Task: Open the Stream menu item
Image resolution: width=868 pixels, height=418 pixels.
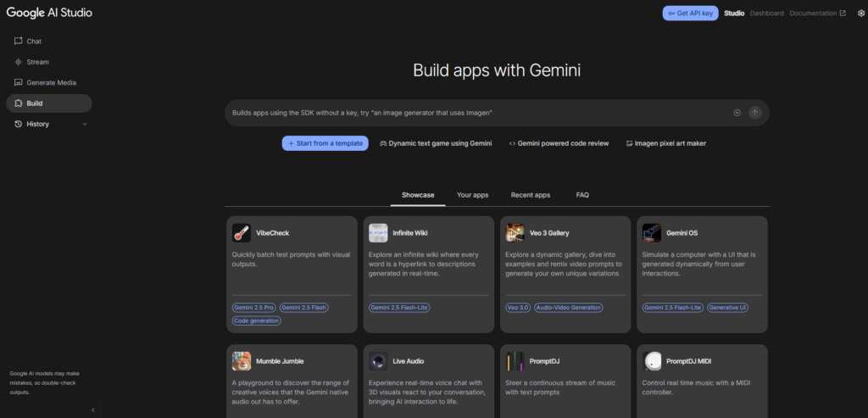Action: coord(48,62)
